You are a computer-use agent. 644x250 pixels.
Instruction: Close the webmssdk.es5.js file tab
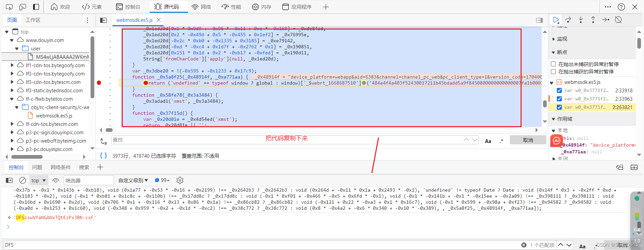pyautogui.click(x=159, y=20)
